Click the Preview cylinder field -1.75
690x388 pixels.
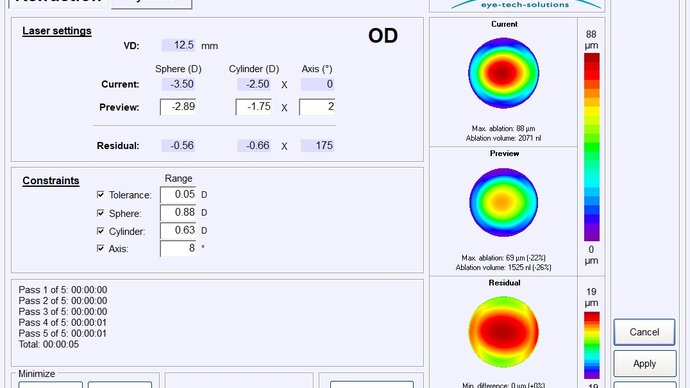click(x=253, y=107)
